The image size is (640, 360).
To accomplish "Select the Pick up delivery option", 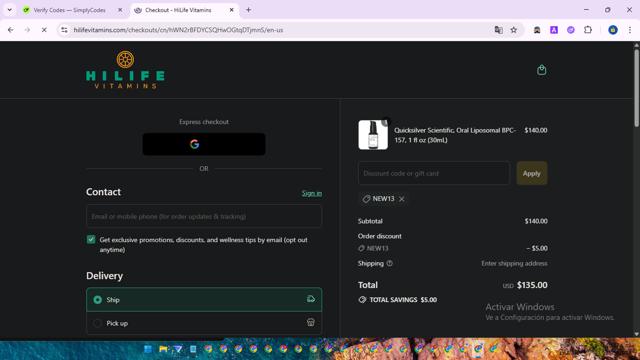I will click(204, 323).
